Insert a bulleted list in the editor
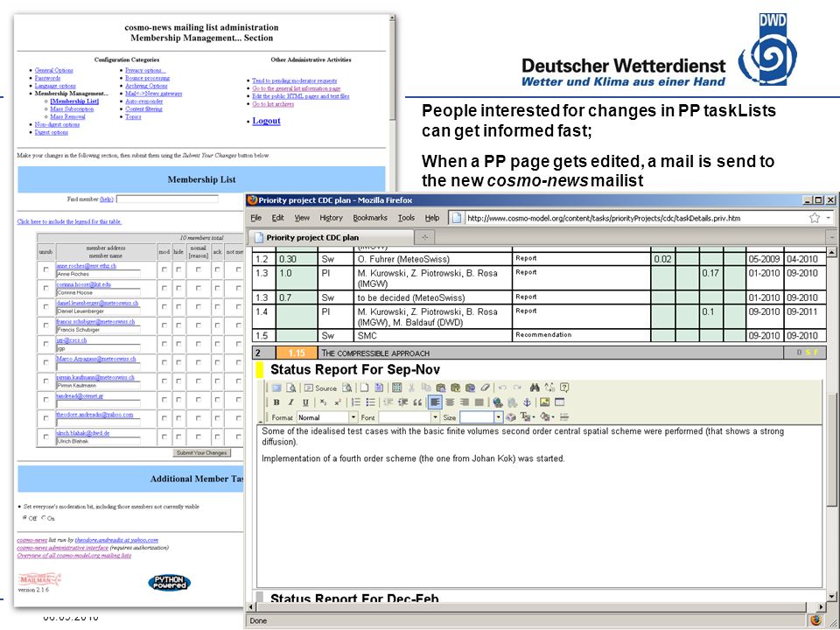The height and width of the screenshot is (630, 840). [x=371, y=402]
